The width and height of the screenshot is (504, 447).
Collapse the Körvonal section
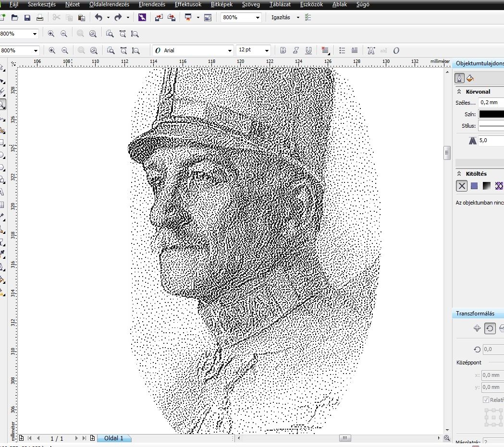(459, 92)
